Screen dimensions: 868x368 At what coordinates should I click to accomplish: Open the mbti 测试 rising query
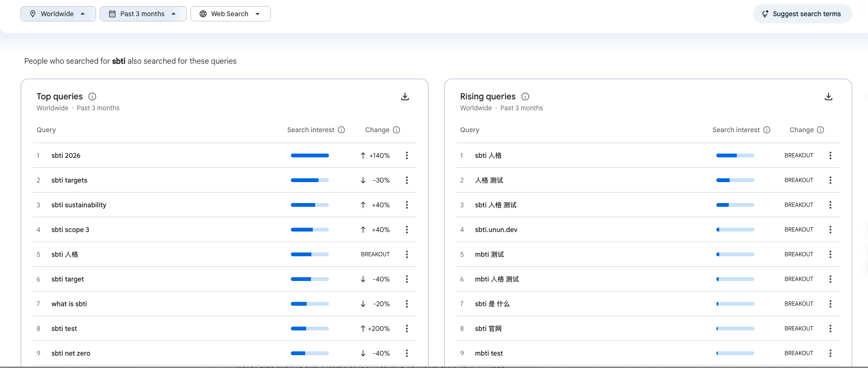pos(489,254)
